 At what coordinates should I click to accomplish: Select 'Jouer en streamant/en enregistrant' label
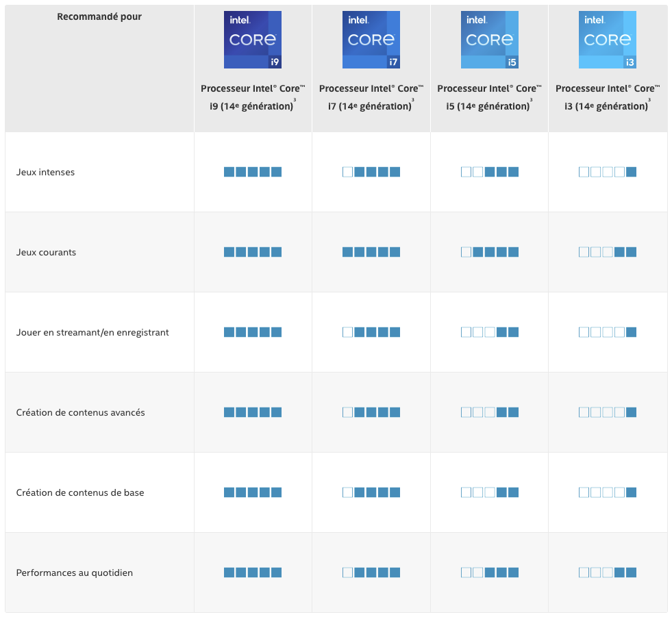click(92, 333)
